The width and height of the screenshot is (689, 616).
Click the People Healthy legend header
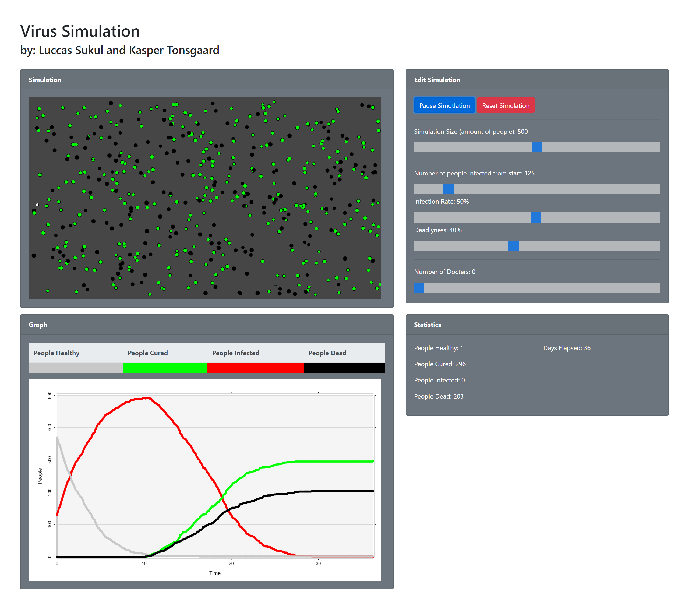(56, 353)
